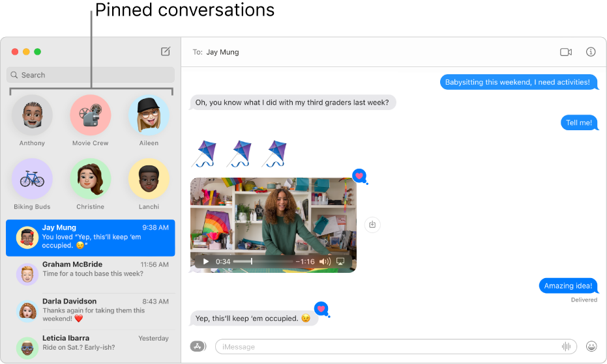Click the 'third graders last week' message

click(292, 102)
